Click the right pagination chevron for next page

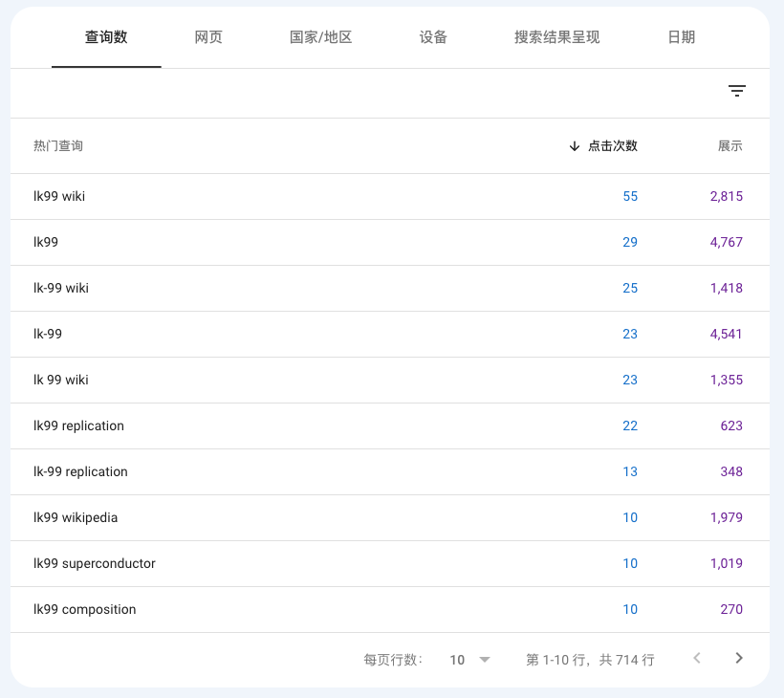[x=738, y=658]
